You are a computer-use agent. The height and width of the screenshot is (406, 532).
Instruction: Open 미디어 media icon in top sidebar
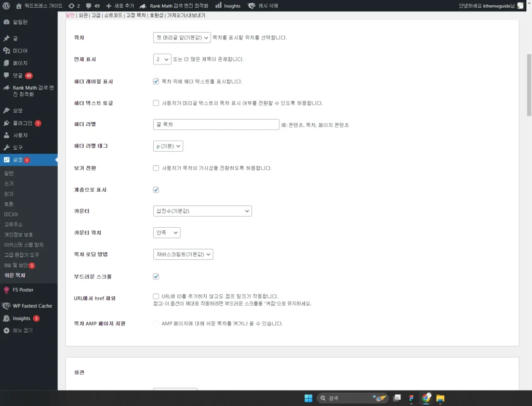click(x=6, y=50)
